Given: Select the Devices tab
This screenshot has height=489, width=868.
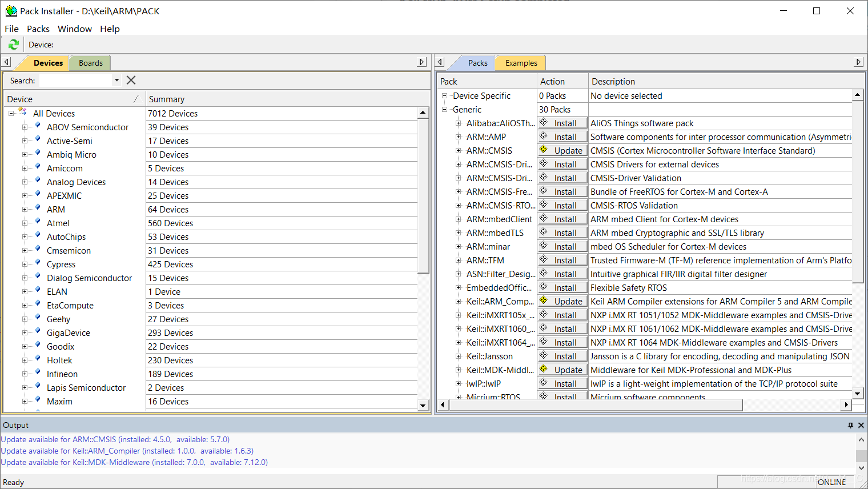Looking at the screenshot, I should 48,63.
